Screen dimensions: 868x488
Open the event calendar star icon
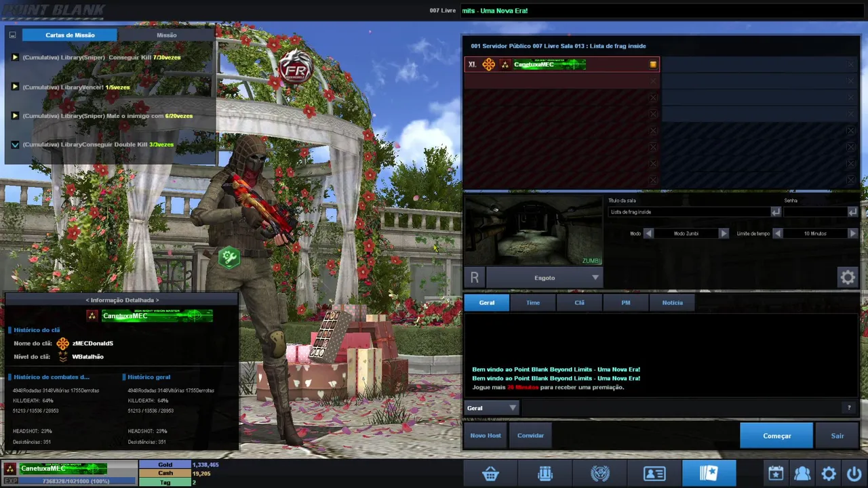click(776, 474)
